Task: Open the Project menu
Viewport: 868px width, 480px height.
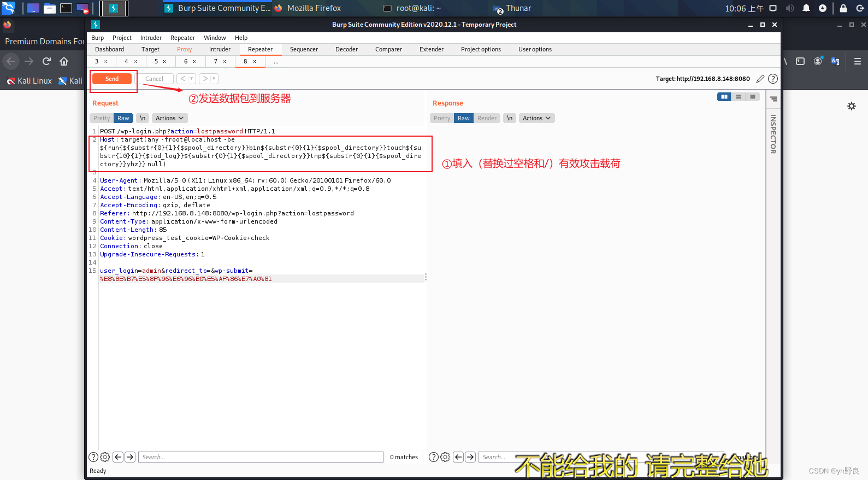Action: tap(122, 38)
